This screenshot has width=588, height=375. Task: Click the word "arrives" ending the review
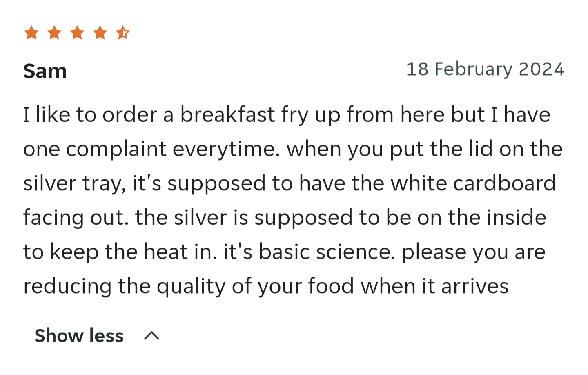tap(475, 286)
